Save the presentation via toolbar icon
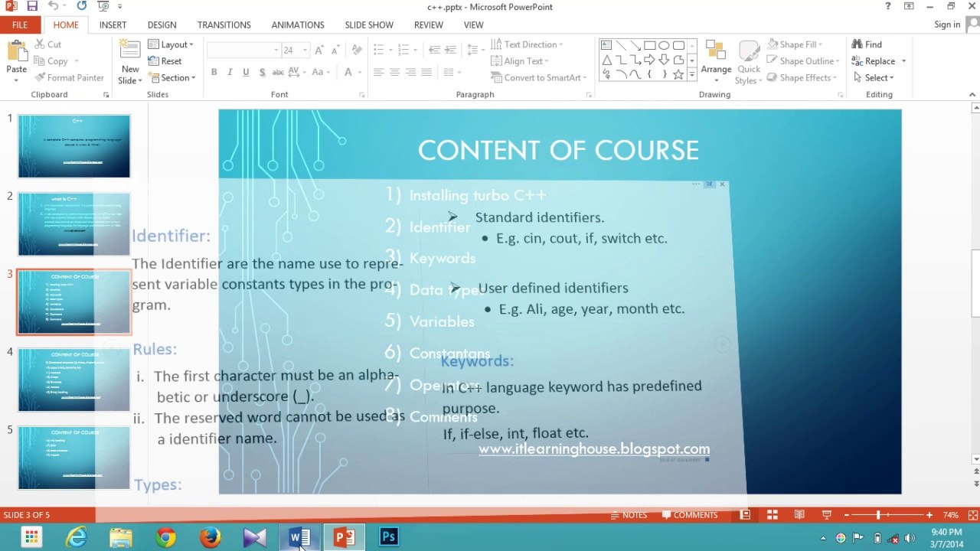The height and width of the screenshot is (551, 980). click(x=32, y=6)
